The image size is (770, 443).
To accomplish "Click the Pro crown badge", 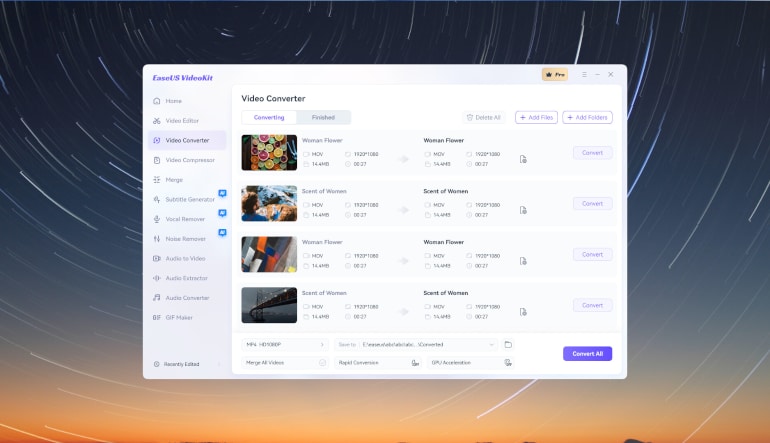I will (554, 75).
